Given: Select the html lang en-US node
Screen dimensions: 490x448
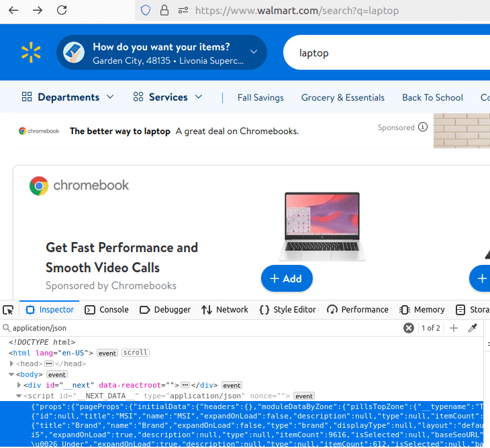Looking at the screenshot, I should pyautogui.click(x=50, y=353).
